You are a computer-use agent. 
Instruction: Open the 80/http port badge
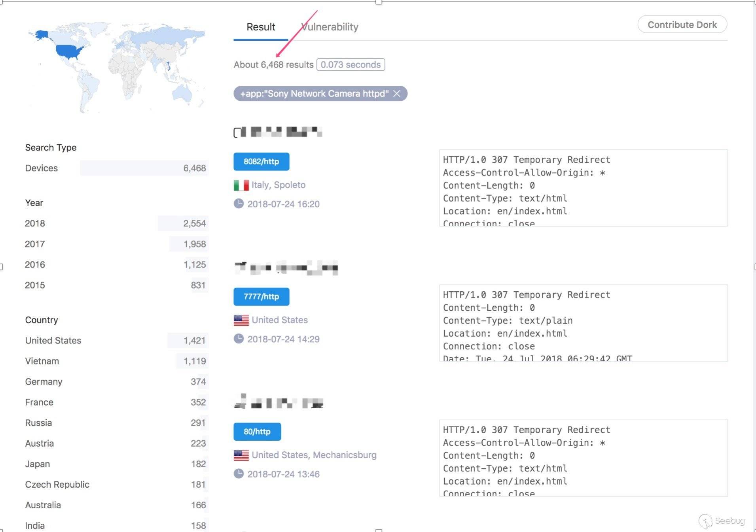(x=257, y=432)
